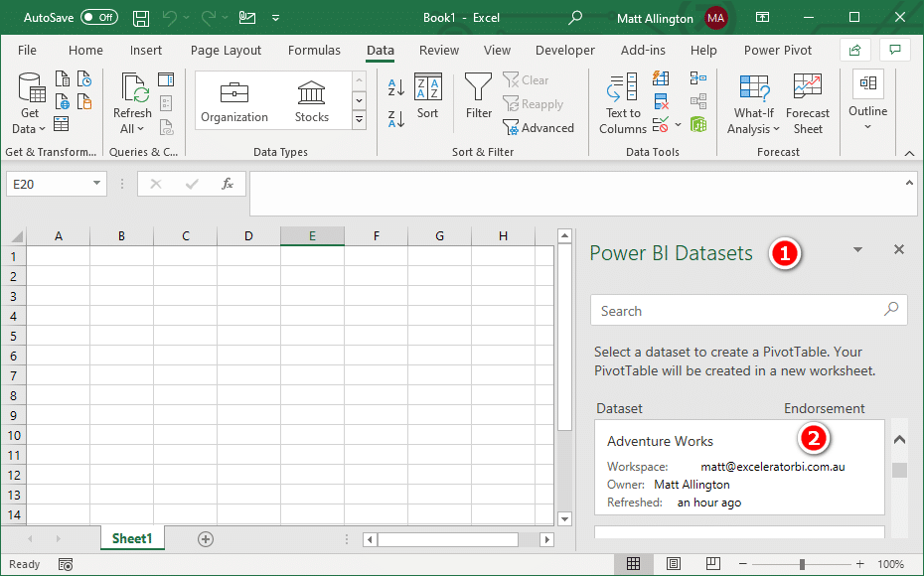Click the Data Validation icon
This screenshot has width=924, height=576.
click(661, 124)
